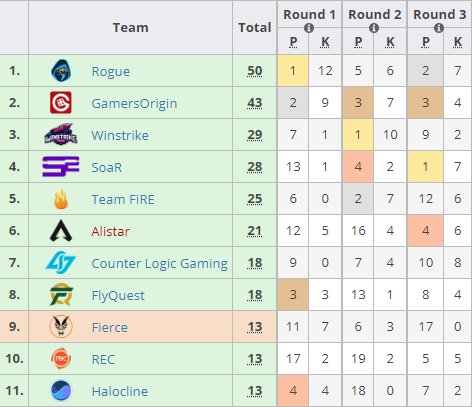Click the Halocline blue sphere logo
472x407 pixels.
click(x=61, y=391)
